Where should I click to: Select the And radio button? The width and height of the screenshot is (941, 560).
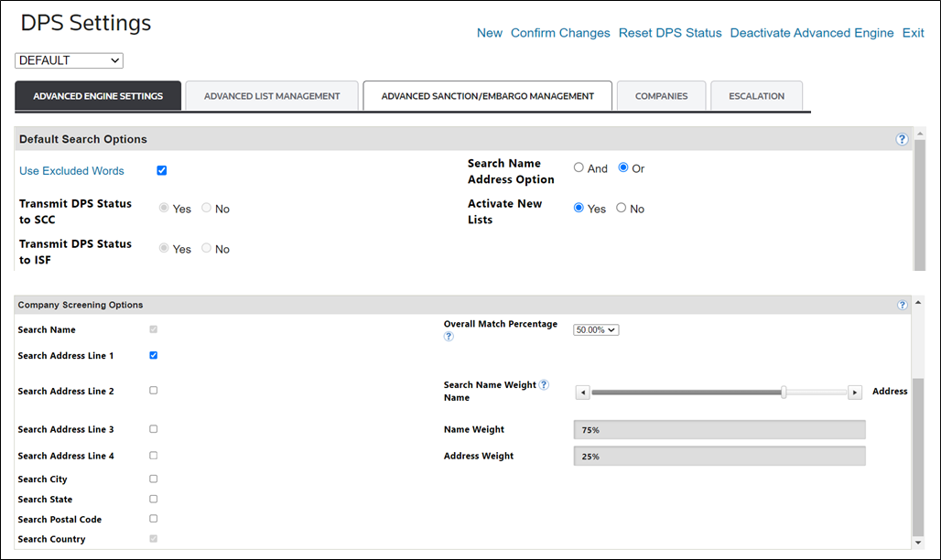(x=579, y=168)
